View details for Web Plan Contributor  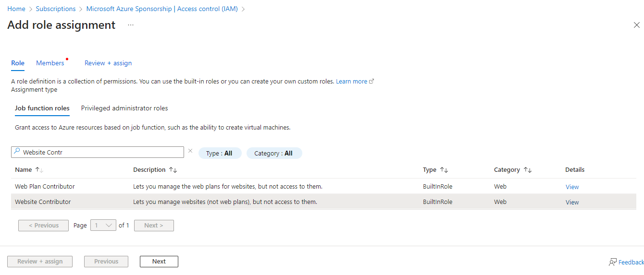pos(572,187)
